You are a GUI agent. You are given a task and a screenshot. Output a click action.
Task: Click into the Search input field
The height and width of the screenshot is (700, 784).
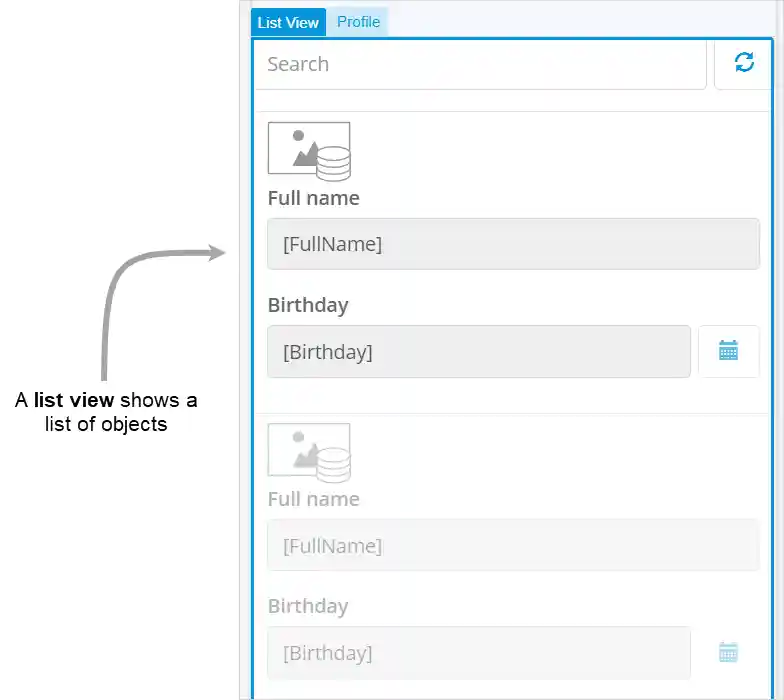480,64
